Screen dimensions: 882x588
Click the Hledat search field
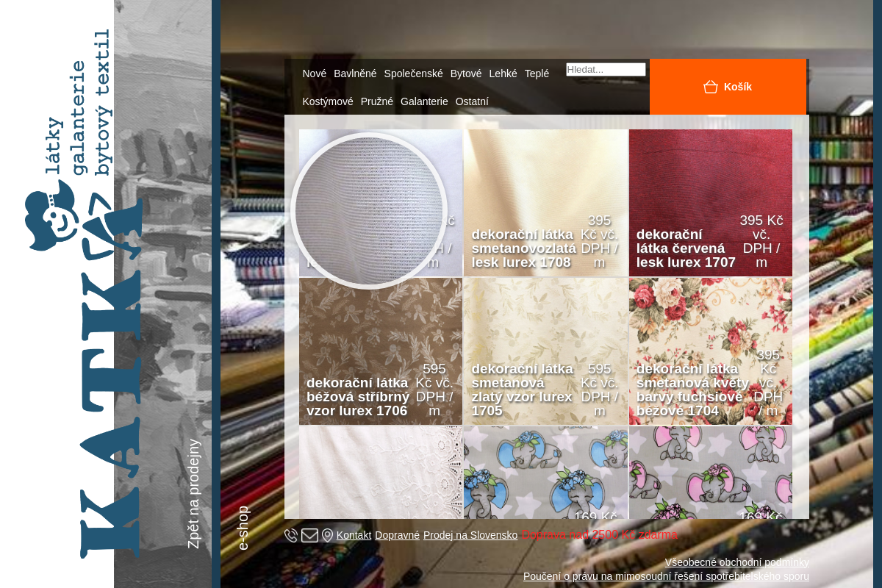coord(606,69)
